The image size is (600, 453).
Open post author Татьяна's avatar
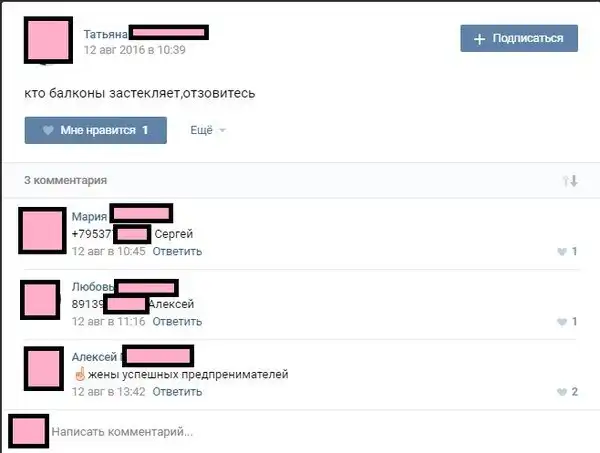click(x=48, y=40)
